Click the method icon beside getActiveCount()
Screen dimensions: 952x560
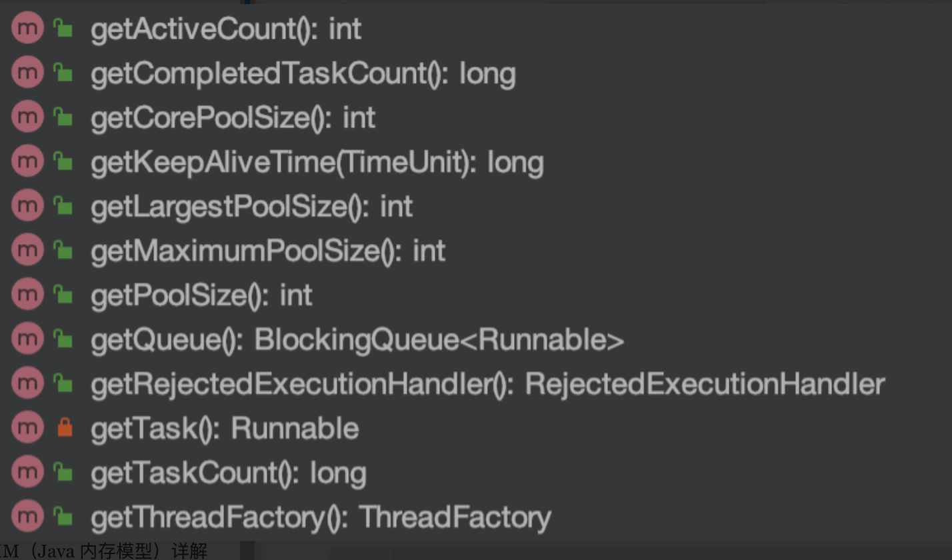(x=27, y=29)
